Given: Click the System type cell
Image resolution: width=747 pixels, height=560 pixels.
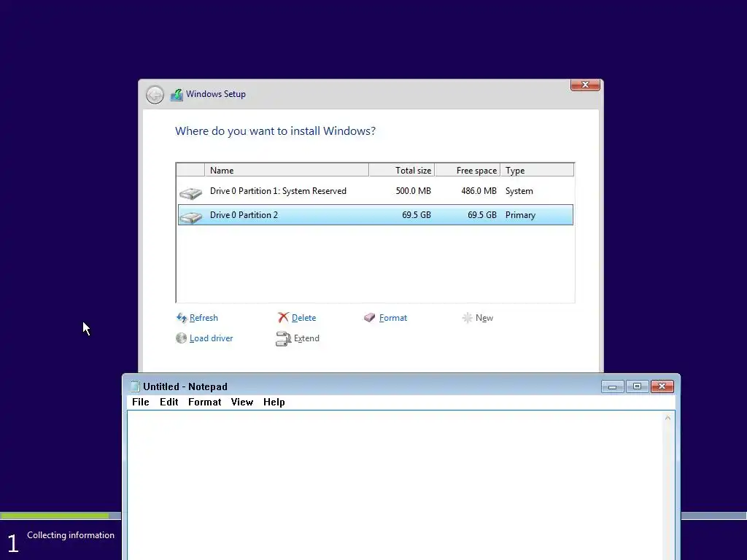Looking at the screenshot, I should pyautogui.click(x=519, y=191).
